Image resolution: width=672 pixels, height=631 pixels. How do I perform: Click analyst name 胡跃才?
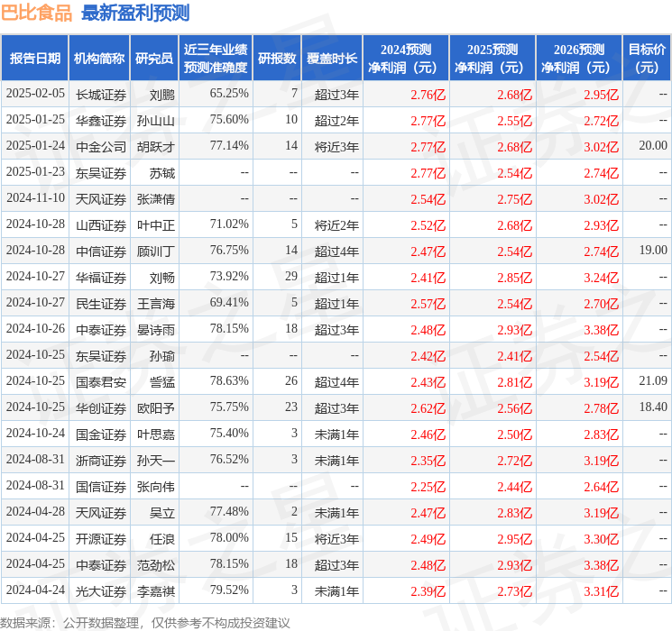[x=156, y=146]
